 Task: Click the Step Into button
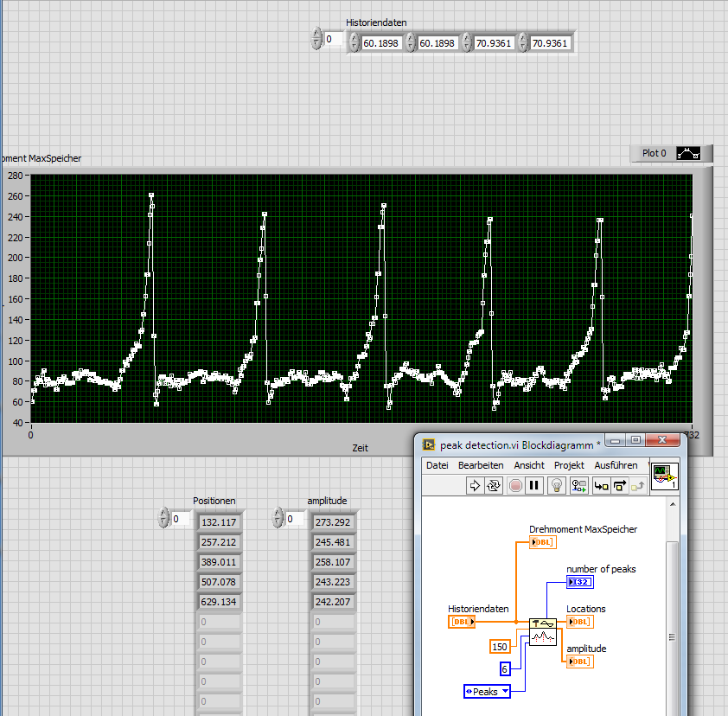click(601, 485)
